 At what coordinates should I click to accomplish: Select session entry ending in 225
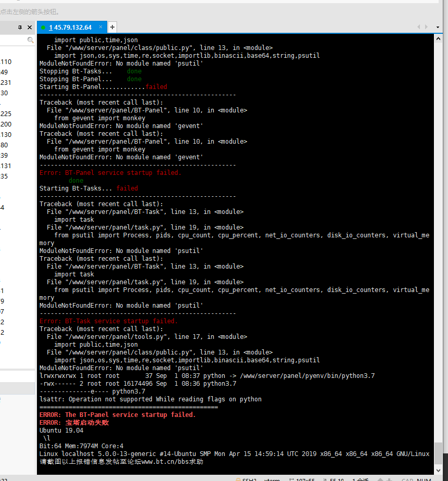[x=6, y=114]
